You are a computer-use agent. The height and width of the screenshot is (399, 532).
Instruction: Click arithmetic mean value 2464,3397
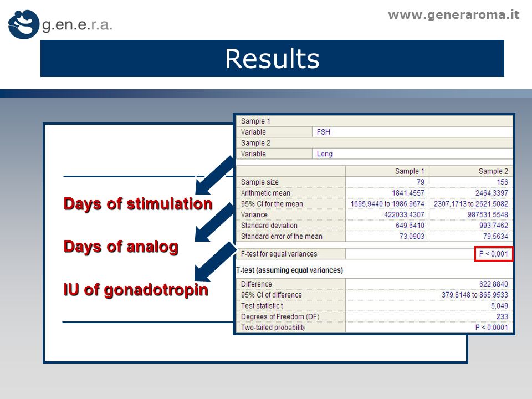click(x=492, y=193)
